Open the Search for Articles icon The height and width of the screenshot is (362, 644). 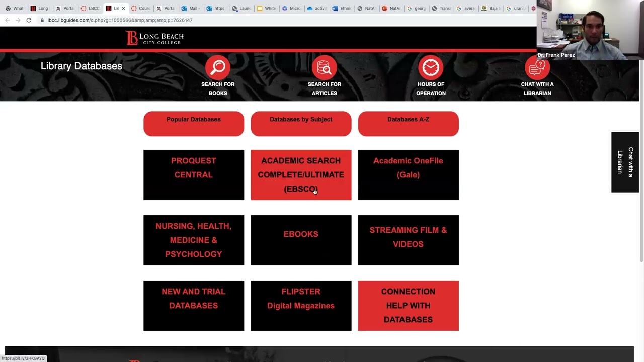coord(325,67)
